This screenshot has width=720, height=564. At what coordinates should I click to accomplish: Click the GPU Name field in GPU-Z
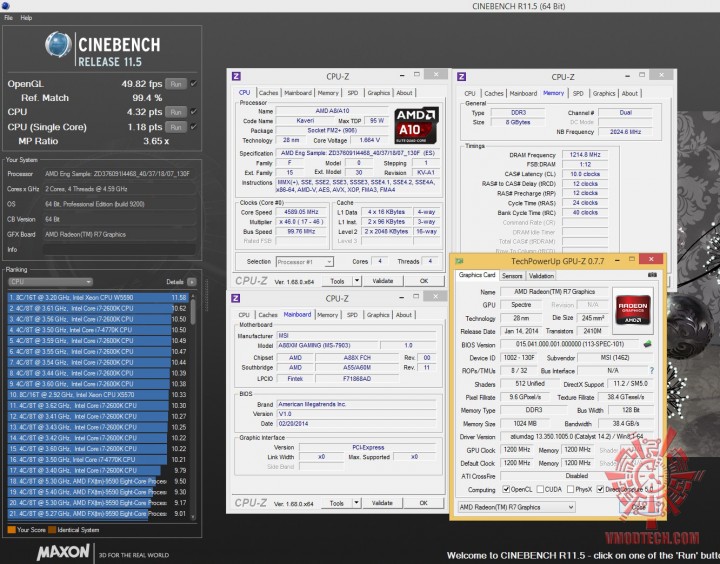554,292
